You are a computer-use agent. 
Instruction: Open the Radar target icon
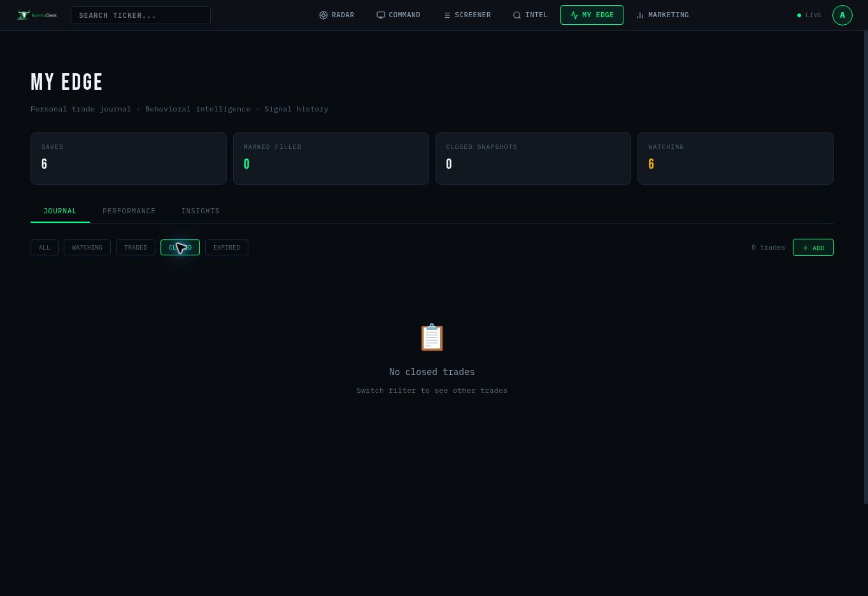point(324,15)
